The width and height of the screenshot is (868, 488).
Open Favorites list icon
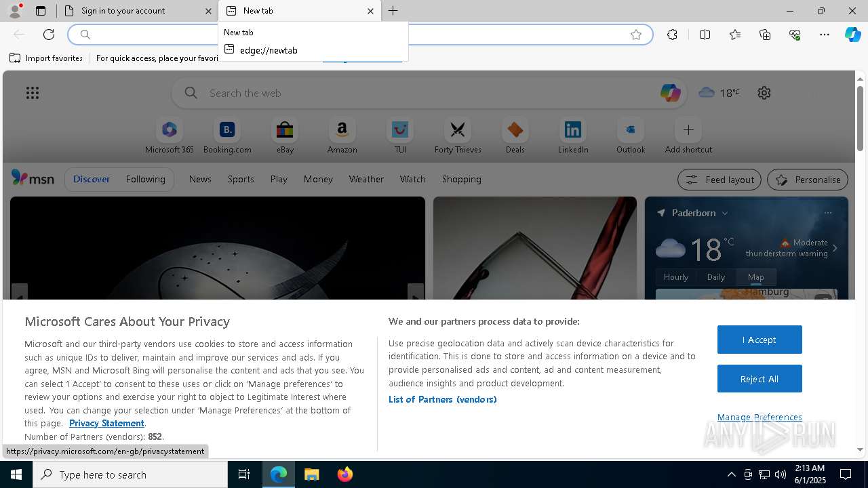pos(735,35)
